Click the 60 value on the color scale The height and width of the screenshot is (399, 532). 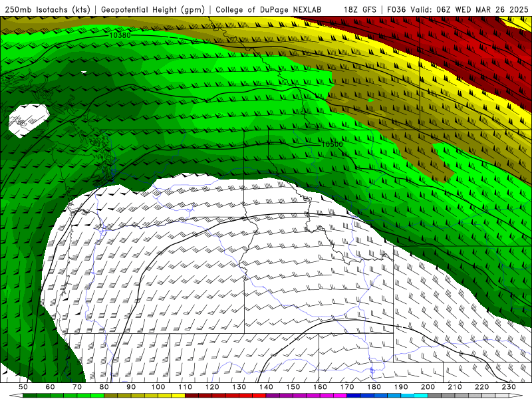(x=50, y=387)
